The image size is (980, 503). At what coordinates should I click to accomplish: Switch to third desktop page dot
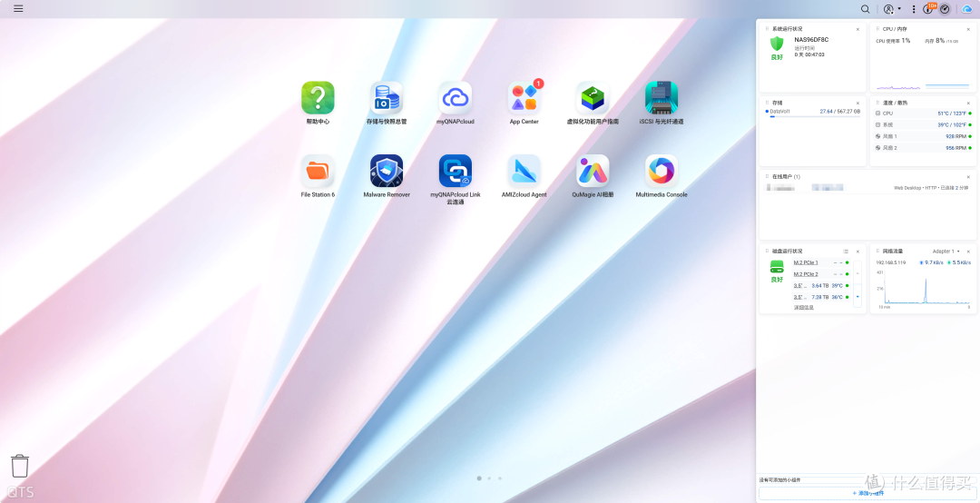tap(499, 478)
